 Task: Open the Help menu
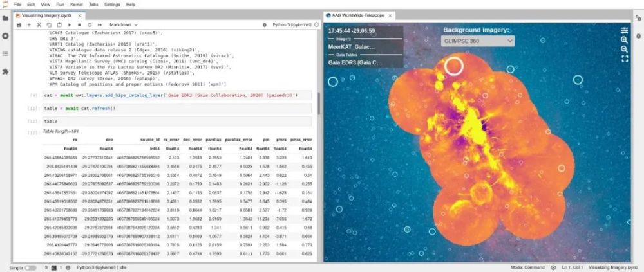click(131, 4)
